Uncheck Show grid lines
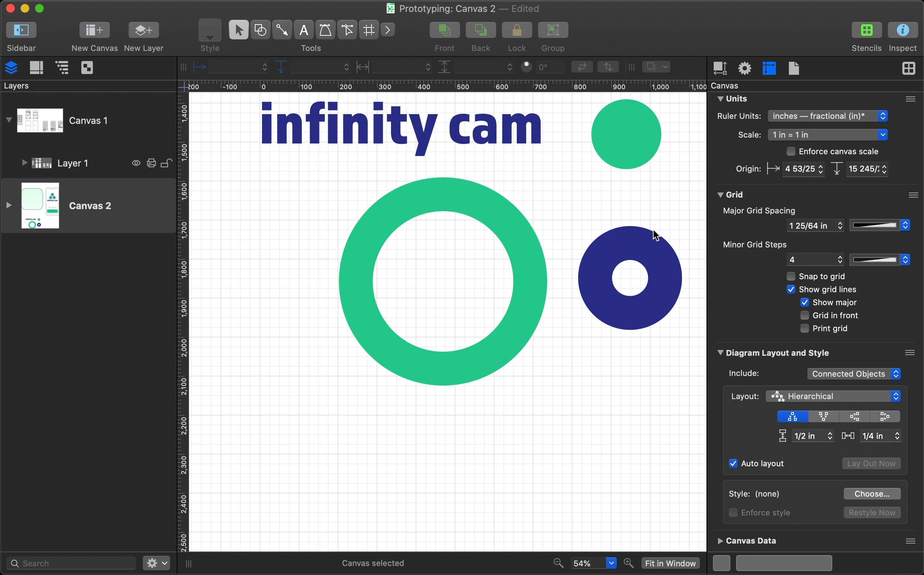924x575 pixels. [x=791, y=289]
